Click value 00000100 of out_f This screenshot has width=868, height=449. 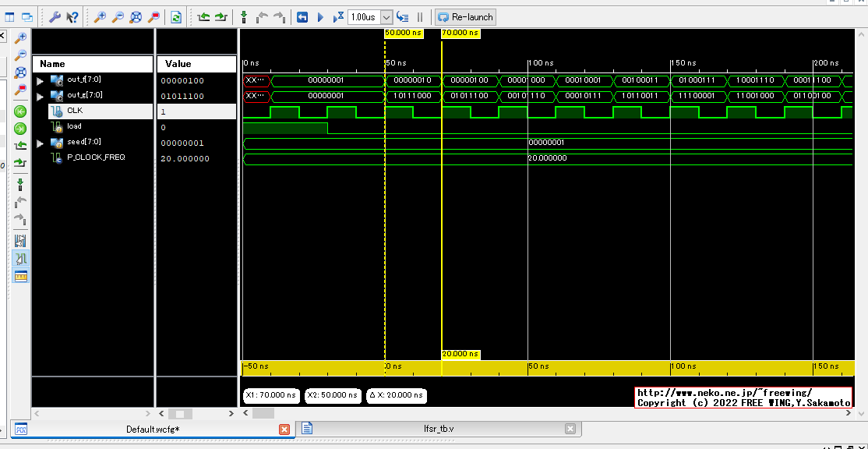(x=182, y=81)
